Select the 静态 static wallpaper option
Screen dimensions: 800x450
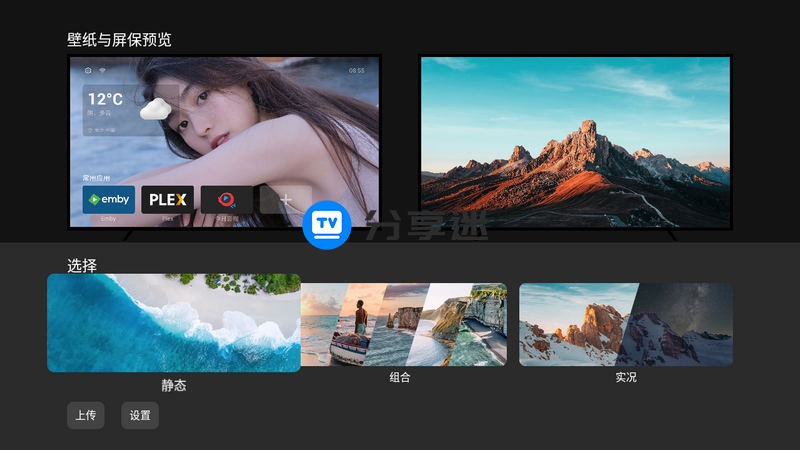tap(174, 323)
